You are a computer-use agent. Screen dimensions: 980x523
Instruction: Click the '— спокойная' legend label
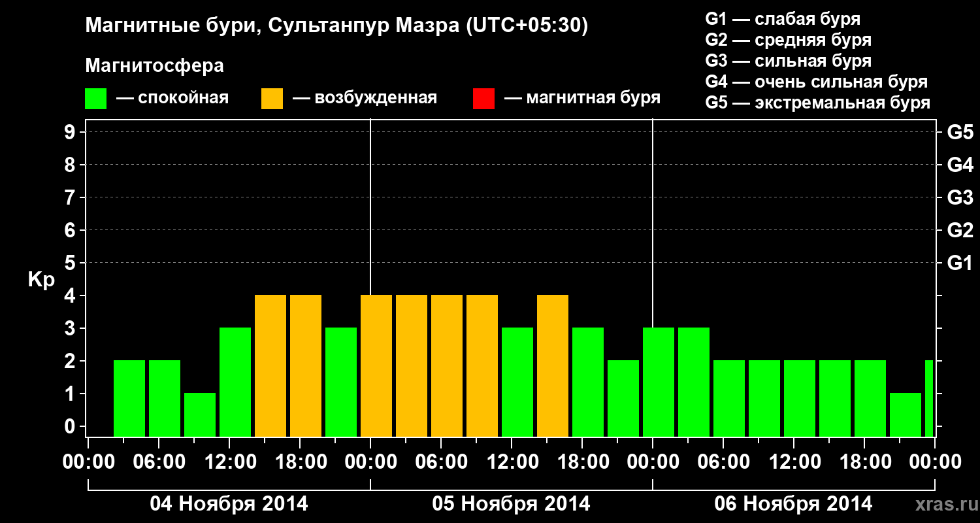pyautogui.click(x=172, y=98)
